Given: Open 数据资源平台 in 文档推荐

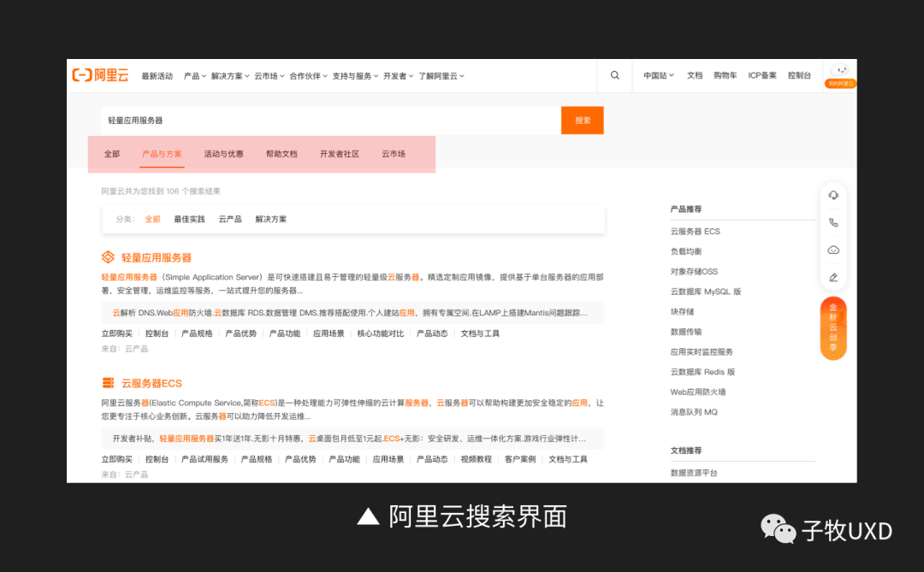Looking at the screenshot, I should pos(694,473).
